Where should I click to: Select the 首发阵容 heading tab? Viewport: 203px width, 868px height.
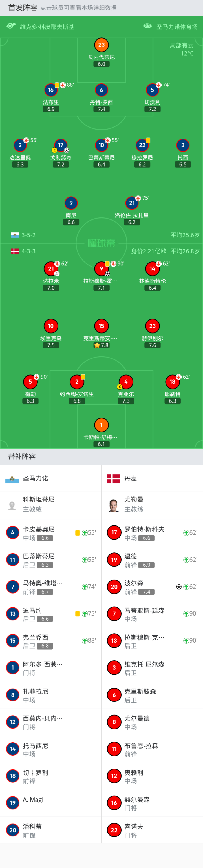(x=23, y=8)
